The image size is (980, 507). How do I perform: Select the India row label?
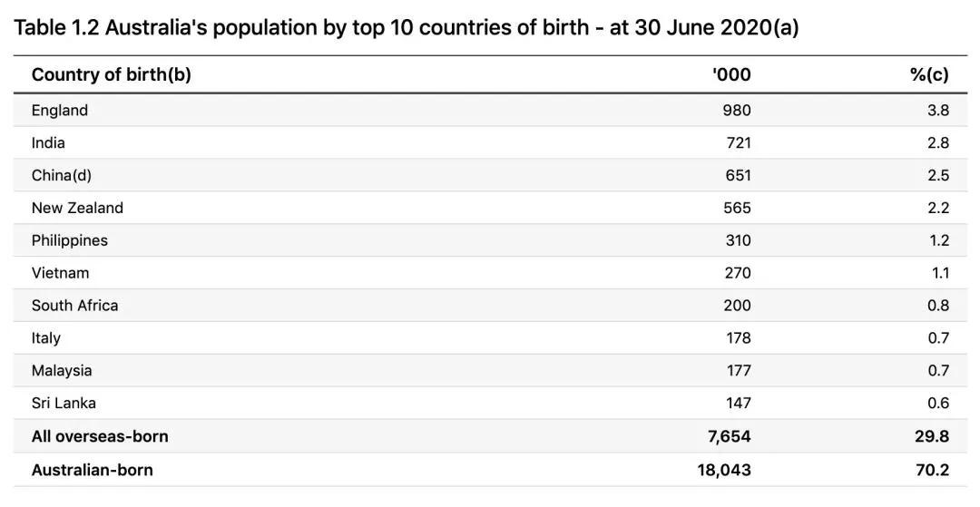click(x=48, y=143)
